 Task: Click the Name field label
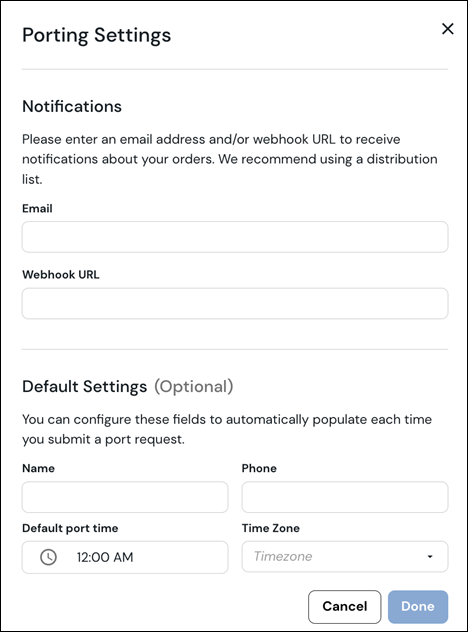[38, 468]
